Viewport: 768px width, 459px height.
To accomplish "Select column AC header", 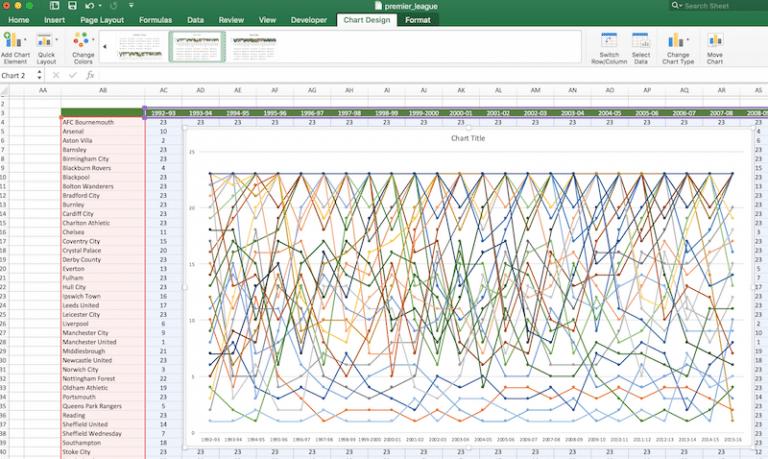I will [x=164, y=90].
